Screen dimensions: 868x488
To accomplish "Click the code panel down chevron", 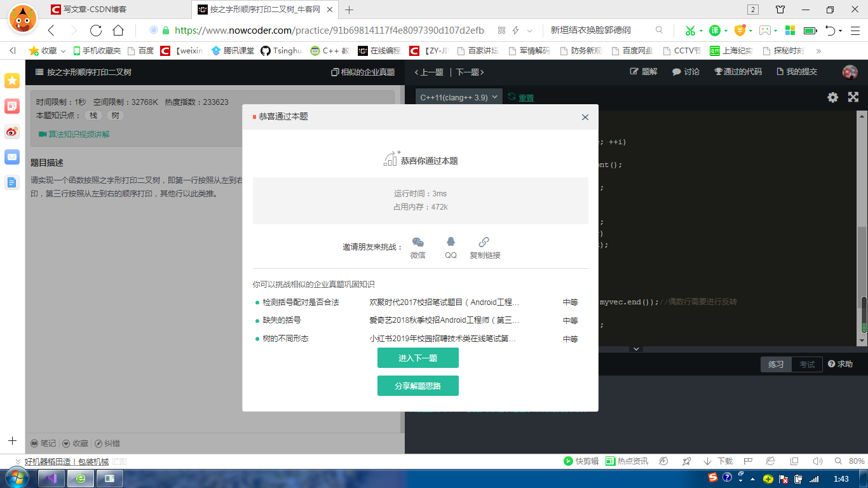I will coord(636,348).
